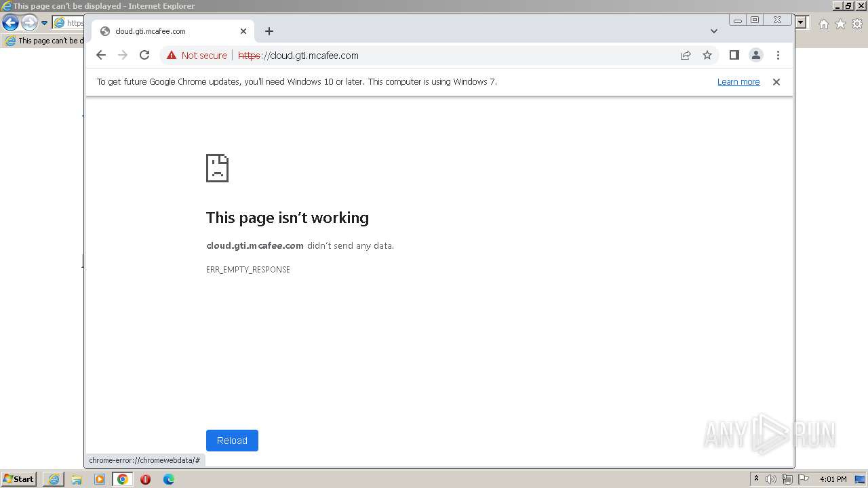Viewport: 868px width, 488px height.
Task: Open the network tray icon
Action: [787, 479]
